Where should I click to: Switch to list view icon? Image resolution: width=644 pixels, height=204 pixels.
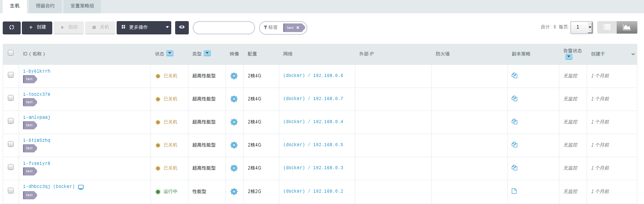pos(607,27)
